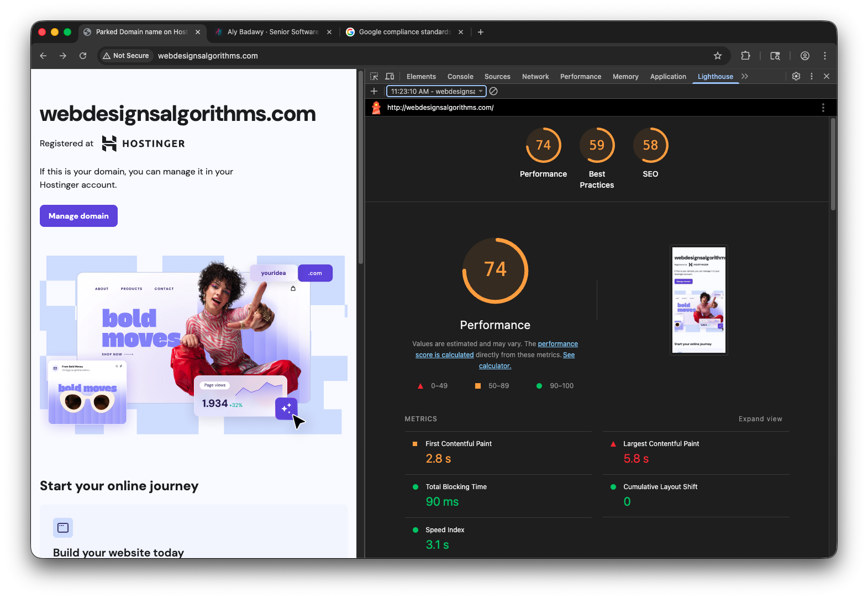Switch to the Aly Badawy browser tab
Screen dimensions: 868x599
click(273, 32)
